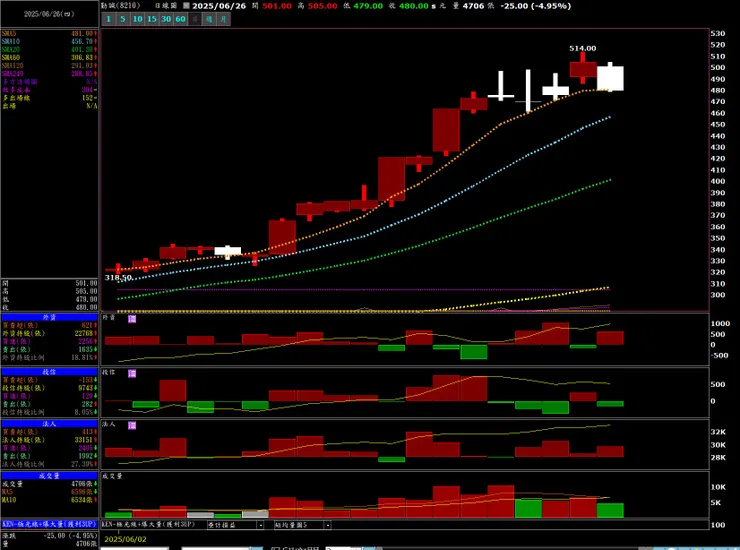Click the SMA20 legend row

pyautogui.click(x=50, y=50)
